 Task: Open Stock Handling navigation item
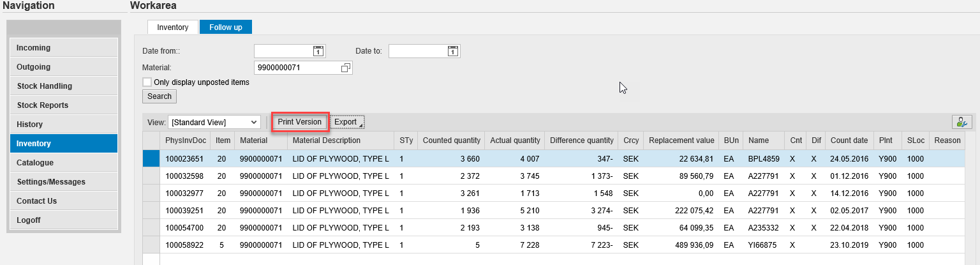tap(64, 86)
